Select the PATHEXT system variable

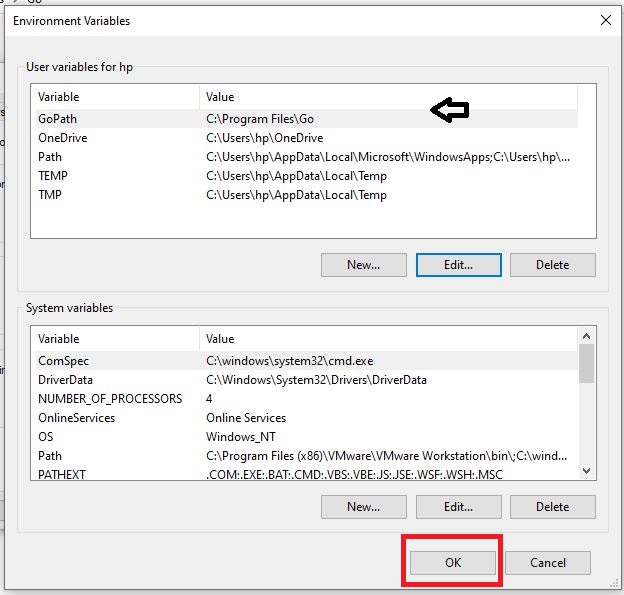point(306,474)
